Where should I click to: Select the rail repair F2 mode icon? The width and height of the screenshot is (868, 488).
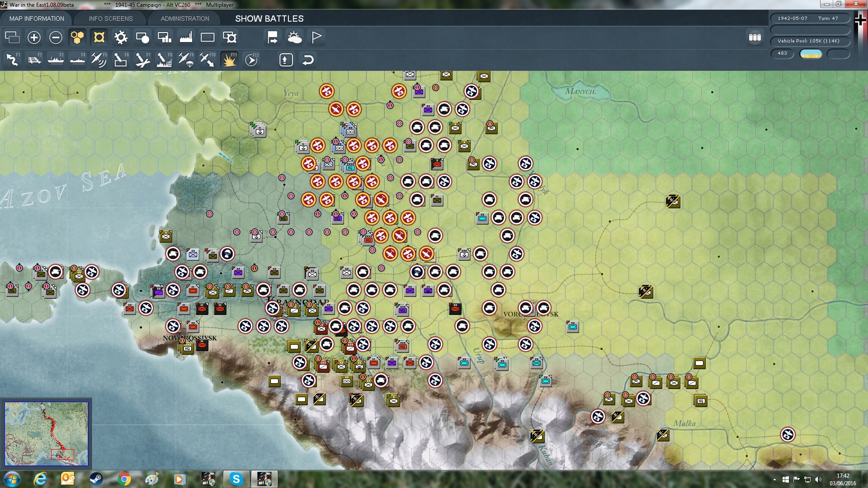coord(34,60)
